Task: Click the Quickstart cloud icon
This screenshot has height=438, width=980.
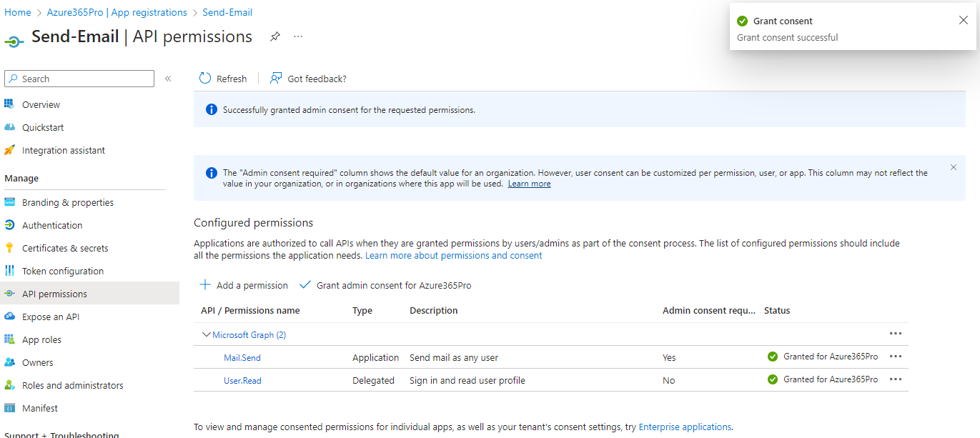Action: pyautogui.click(x=9, y=127)
